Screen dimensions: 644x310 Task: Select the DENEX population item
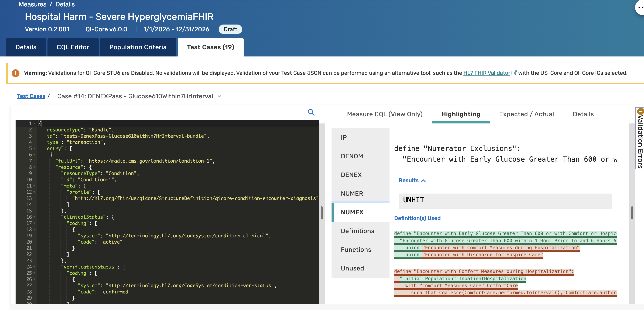[351, 175]
